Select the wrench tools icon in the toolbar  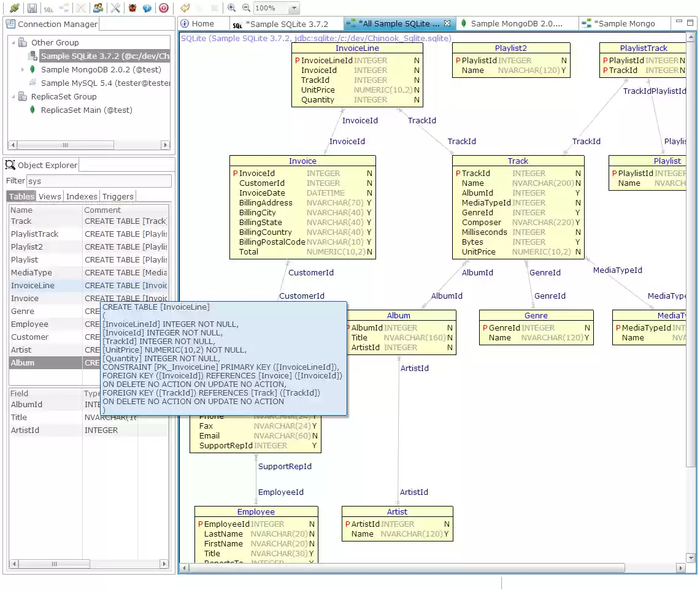pyautogui.click(x=116, y=8)
